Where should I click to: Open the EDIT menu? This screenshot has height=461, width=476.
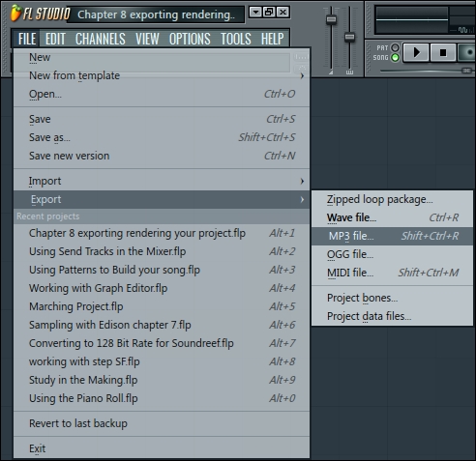[55, 39]
